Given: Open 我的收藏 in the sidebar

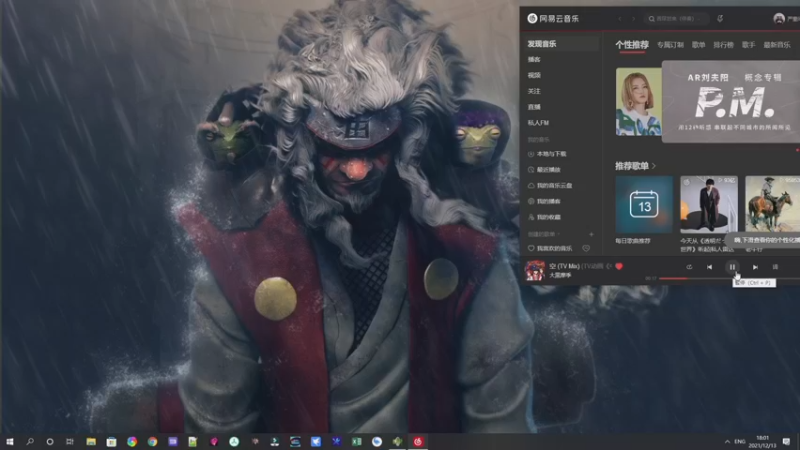Looking at the screenshot, I should click(x=544, y=217).
